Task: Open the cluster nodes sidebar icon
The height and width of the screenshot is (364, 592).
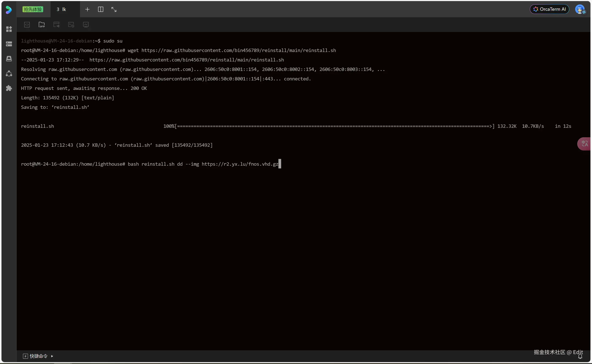Action: [9, 73]
